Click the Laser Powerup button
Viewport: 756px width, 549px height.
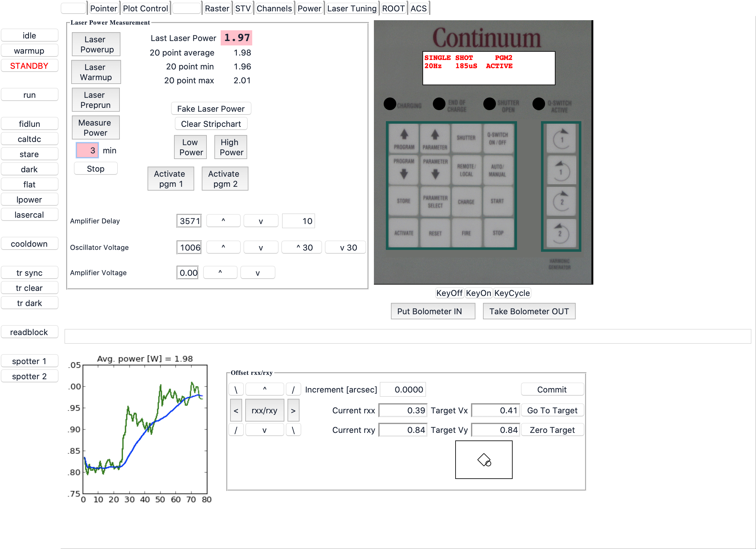(96, 44)
